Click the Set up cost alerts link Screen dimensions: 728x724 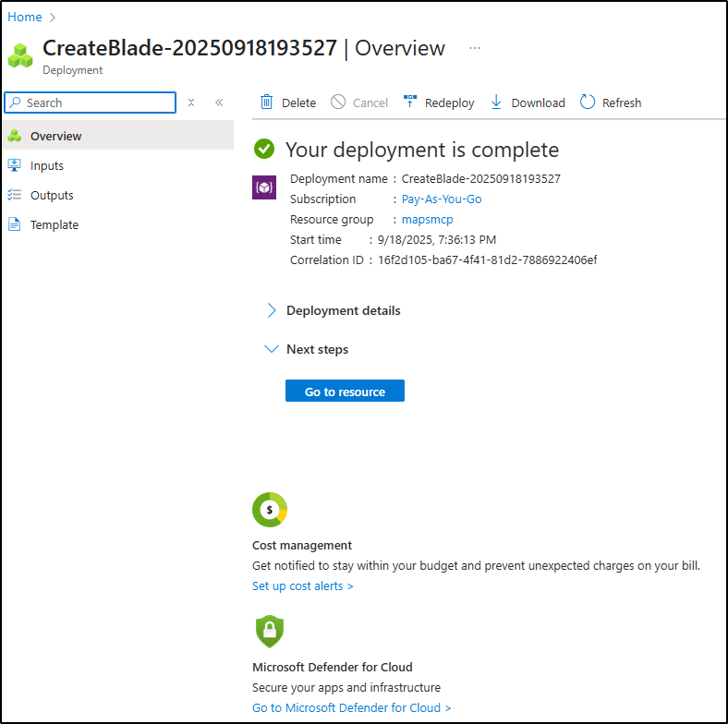(x=302, y=585)
